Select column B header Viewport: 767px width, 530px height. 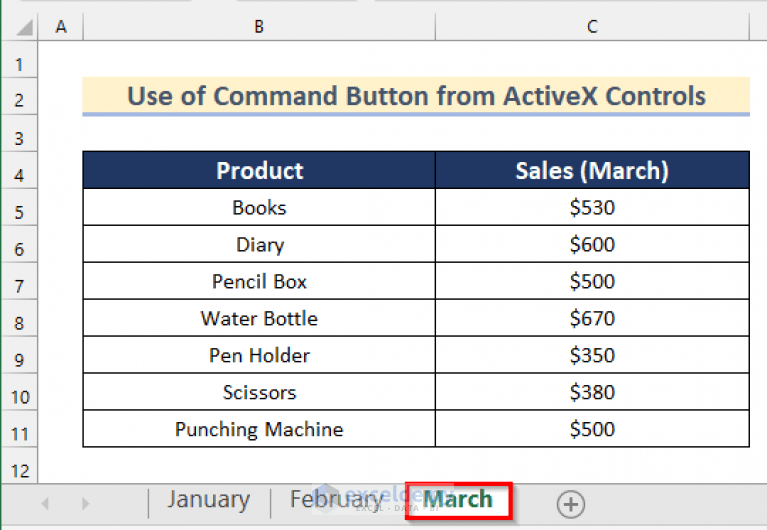click(x=259, y=26)
